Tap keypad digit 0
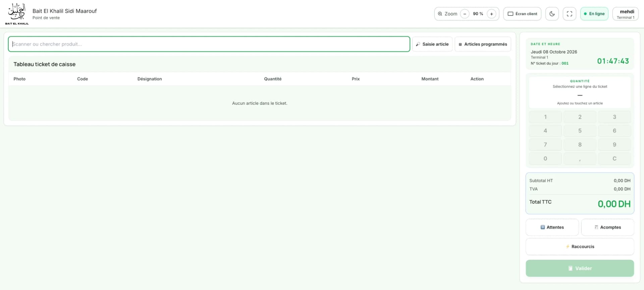This screenshot has width=644, height=290. pyautogui.click(x=545, y=158)
